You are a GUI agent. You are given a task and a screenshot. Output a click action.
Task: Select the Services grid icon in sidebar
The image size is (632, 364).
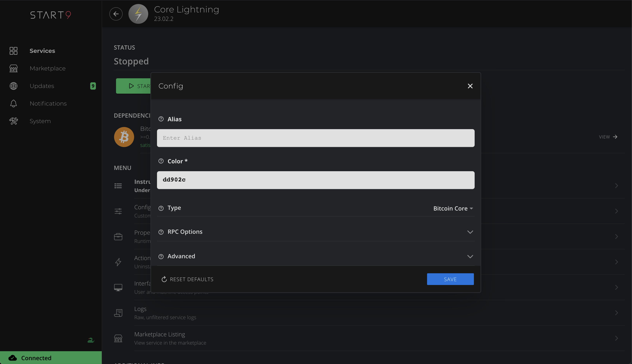[14, 50]
